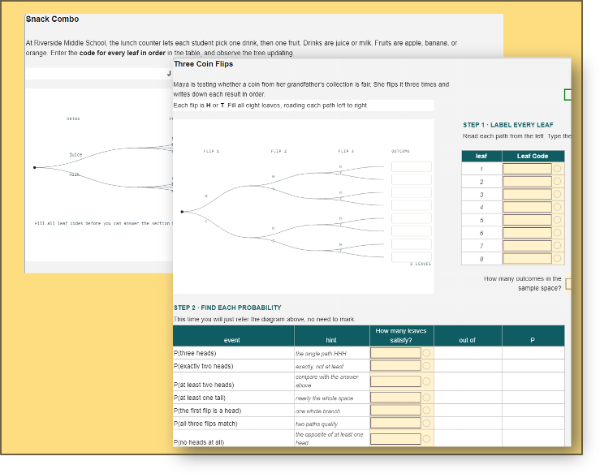Select the leaves input for P(exactly two heads)
Screen dimensions: 600x475
pyautogui.click(x=395, y=366)
